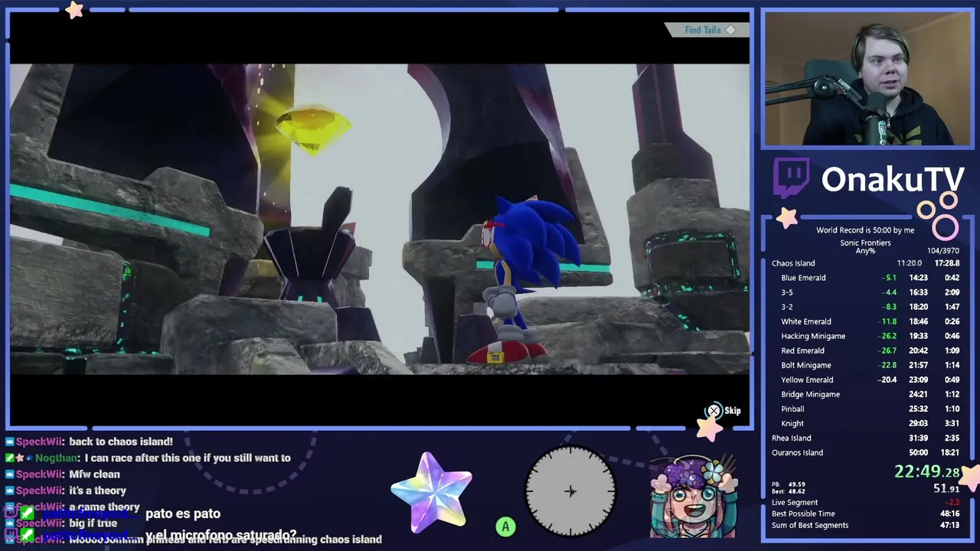
Task: Click the segment timer 51.91
Action: pos(946,488)
